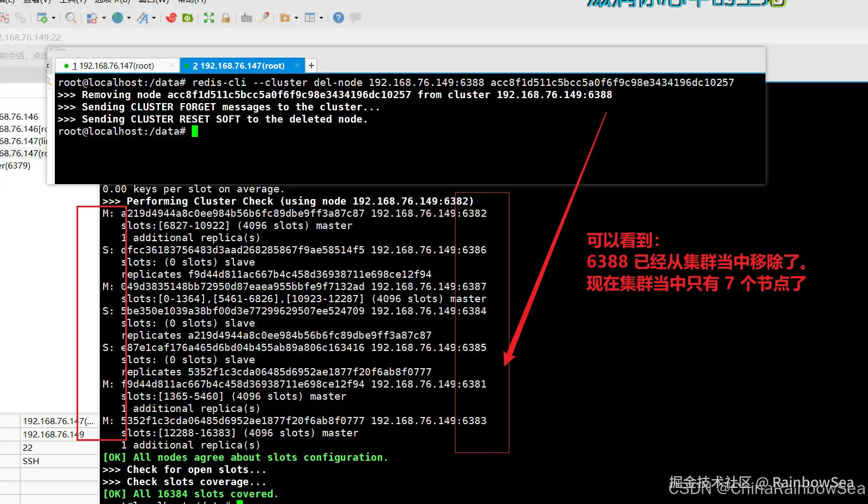Select session 68.76.147(ro in the sidebar
Screen dimensions: 868x504
pyautogui.click(x=24, y=153)
